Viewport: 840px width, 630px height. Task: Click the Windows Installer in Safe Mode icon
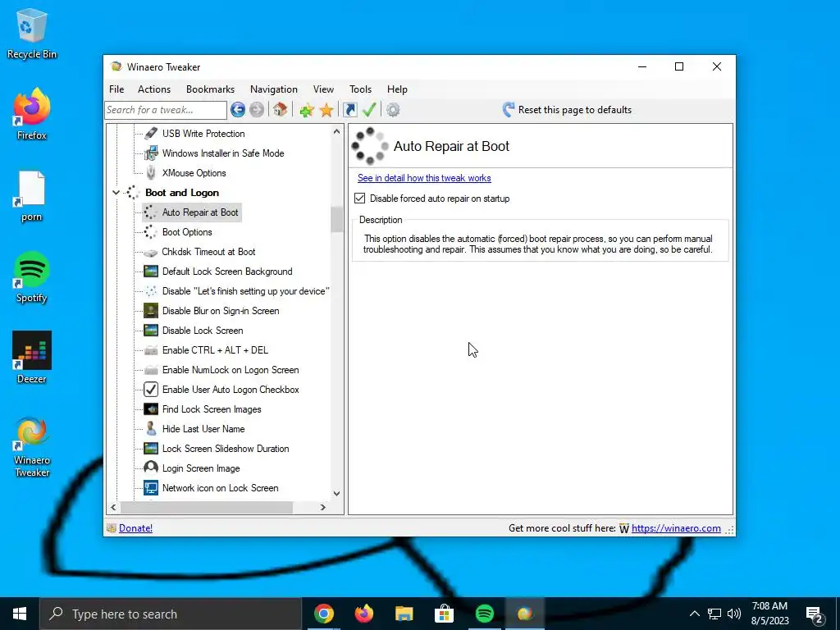point(151,153)
